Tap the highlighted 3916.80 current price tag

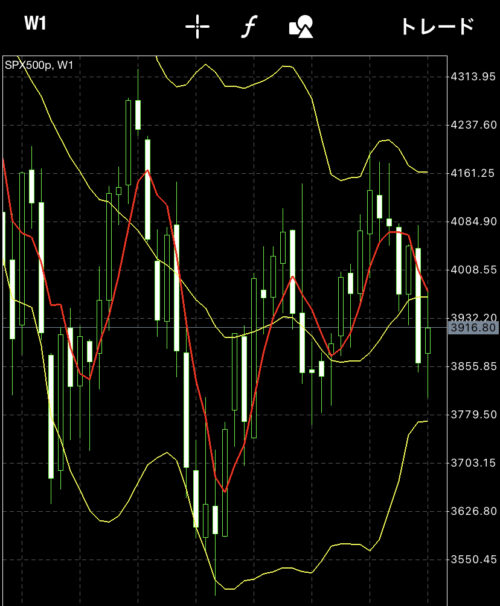(473, 328)
